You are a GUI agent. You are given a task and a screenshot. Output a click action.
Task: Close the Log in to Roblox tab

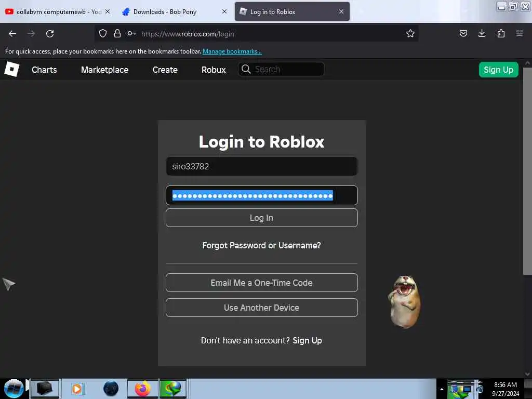click(x=341, y=11)
